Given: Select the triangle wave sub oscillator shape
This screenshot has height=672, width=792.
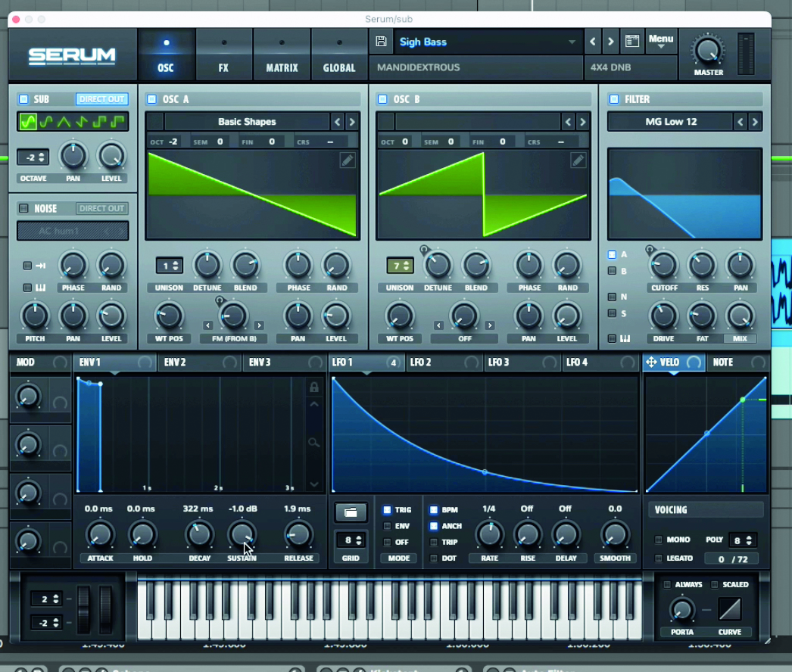Looking at the screenshot, I should point(64,122).
